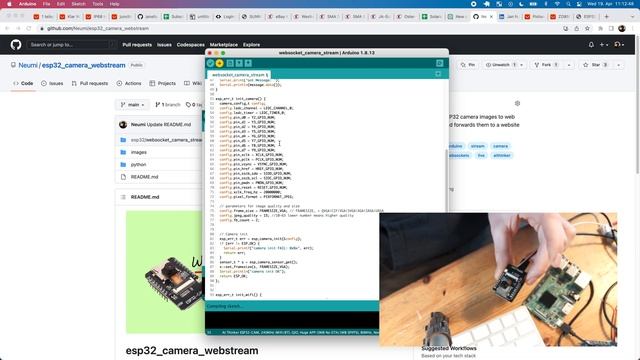
Task: Open Tools menu in menu bar
Action: [98, 4]
